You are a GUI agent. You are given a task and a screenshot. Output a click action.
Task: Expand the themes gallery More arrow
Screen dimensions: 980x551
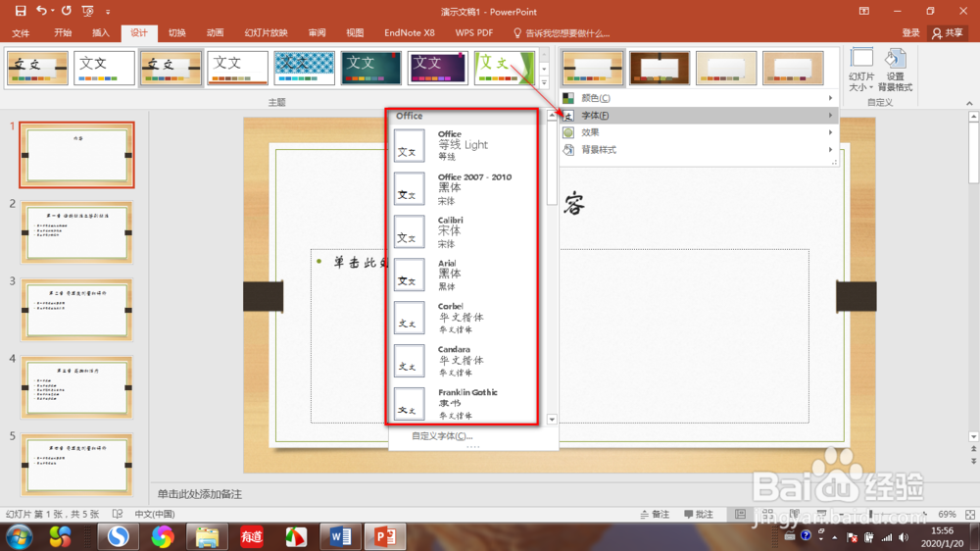tap(544, 82)
